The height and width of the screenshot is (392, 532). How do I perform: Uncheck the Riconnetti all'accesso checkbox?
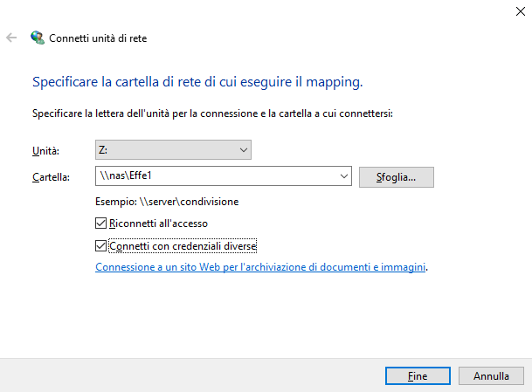(100, 223)
